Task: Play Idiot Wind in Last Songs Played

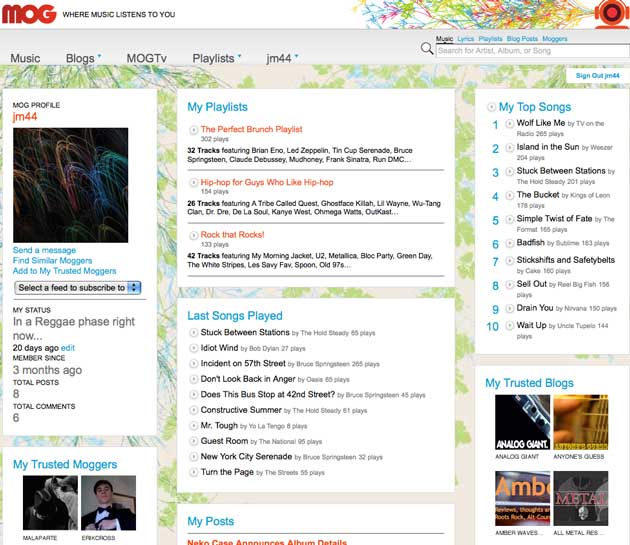Action: click(193, 348)
